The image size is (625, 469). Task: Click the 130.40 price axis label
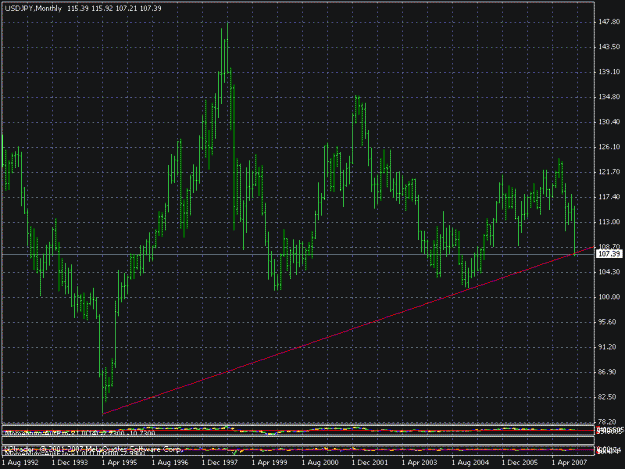pos(609,122)
